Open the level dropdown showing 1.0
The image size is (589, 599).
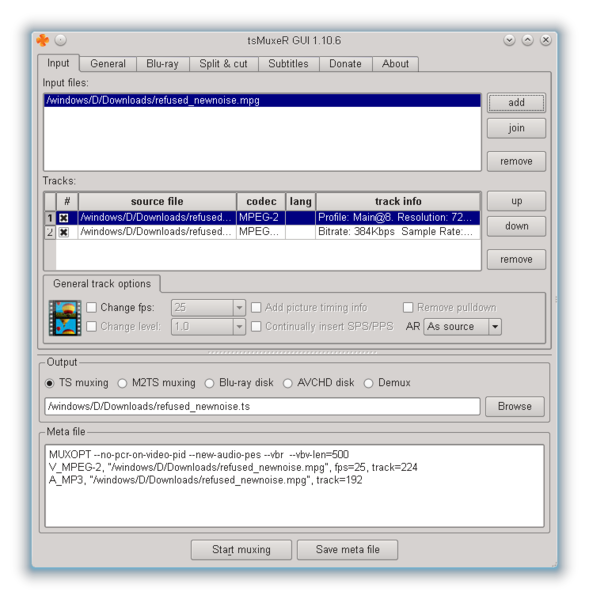click(208, 327)
